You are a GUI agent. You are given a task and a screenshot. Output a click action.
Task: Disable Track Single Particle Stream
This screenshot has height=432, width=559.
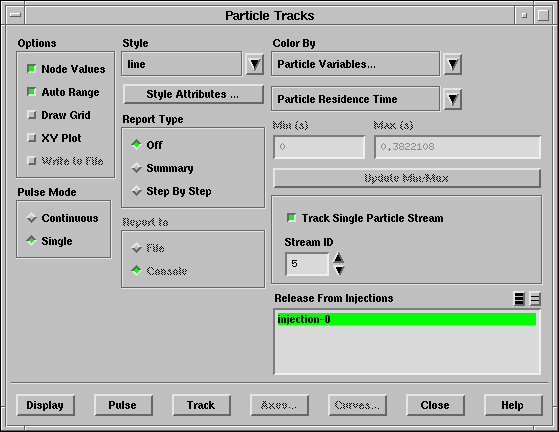291,217
